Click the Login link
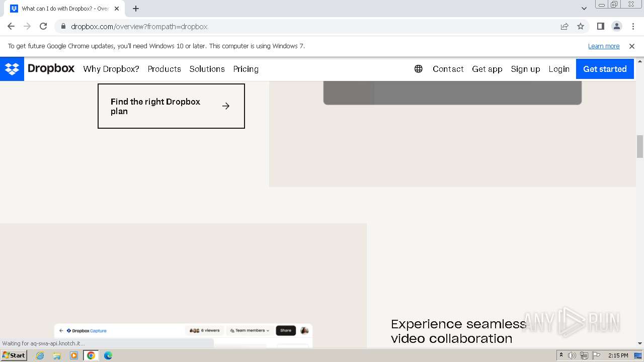The image size is (644, 362). click(559, 69)
